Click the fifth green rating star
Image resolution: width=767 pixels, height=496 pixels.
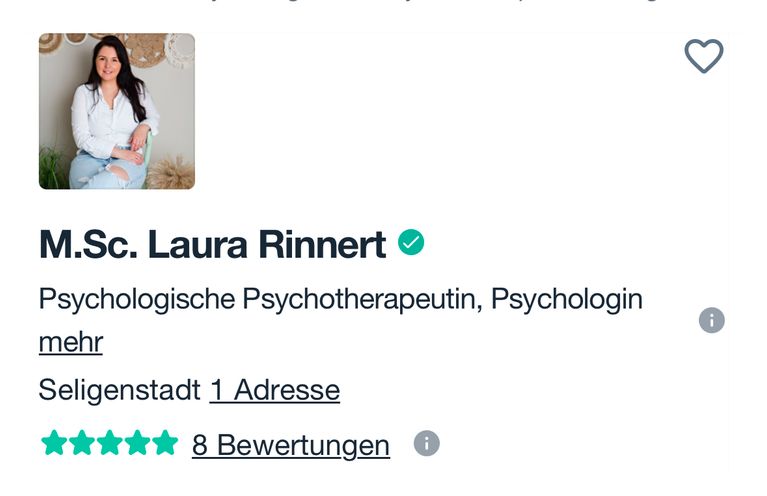[x=165, y=443]
